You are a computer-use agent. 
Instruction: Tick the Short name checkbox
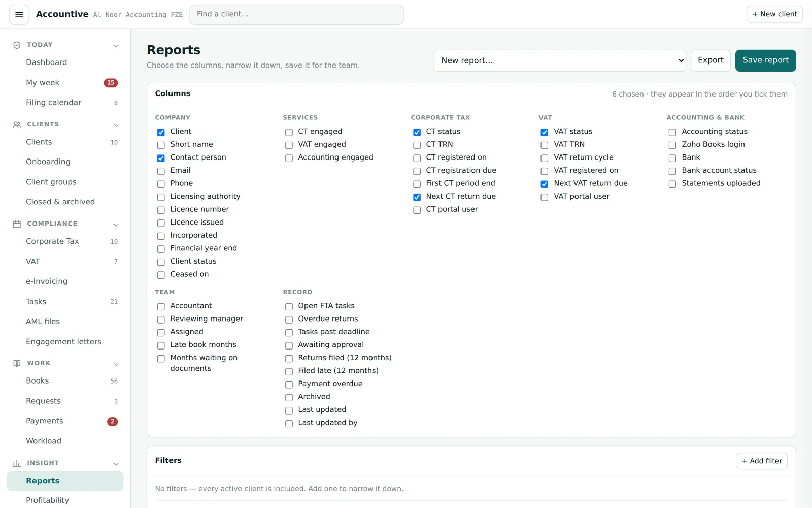click(161, 145)
